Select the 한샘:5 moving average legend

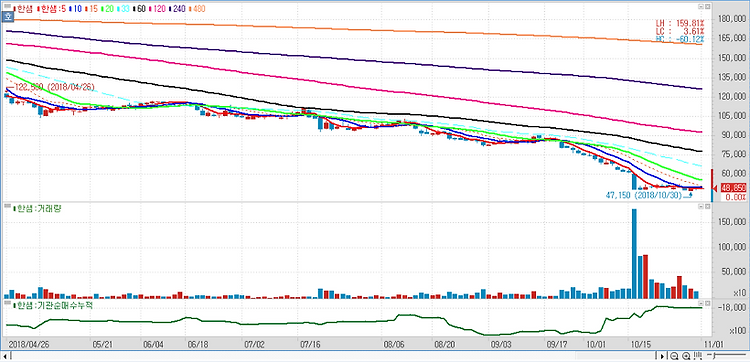pyautogui.click(x=51, y=8)
